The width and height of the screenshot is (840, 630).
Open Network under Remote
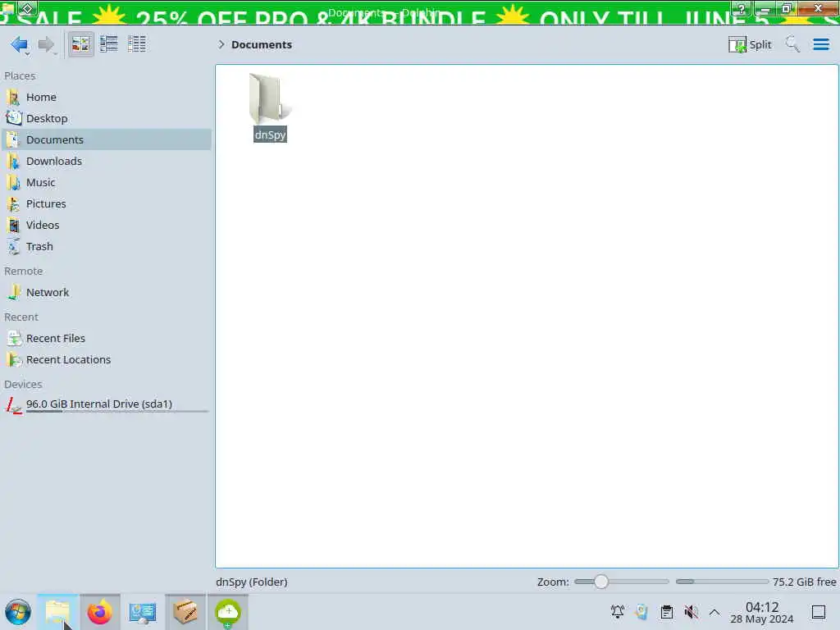coord(106,293)
